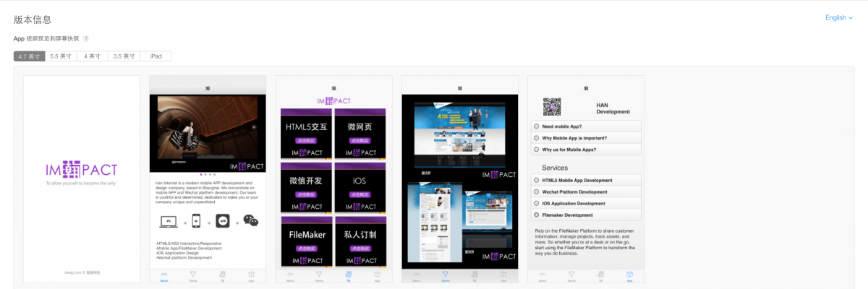868x289 pixels.
Task: Click the HTML5交互 tile in third screenshot
Action: (307, 133)
